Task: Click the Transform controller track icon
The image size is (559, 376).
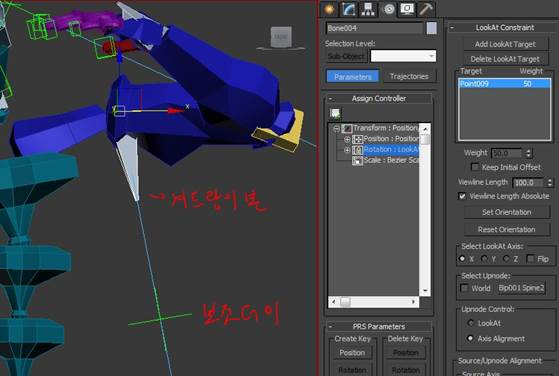Action: [347, 128]
